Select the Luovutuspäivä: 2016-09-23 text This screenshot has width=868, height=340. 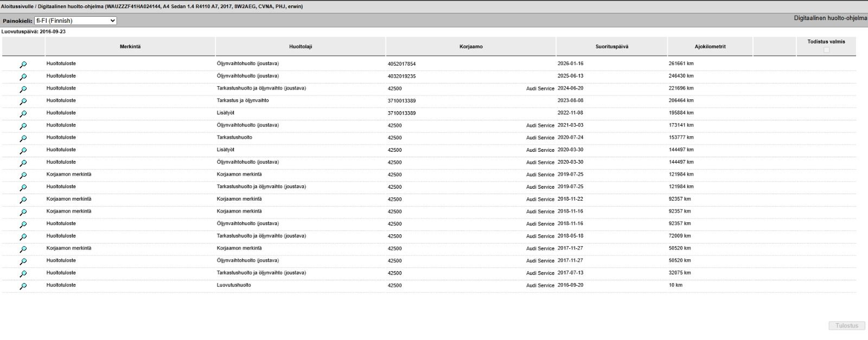34,31
